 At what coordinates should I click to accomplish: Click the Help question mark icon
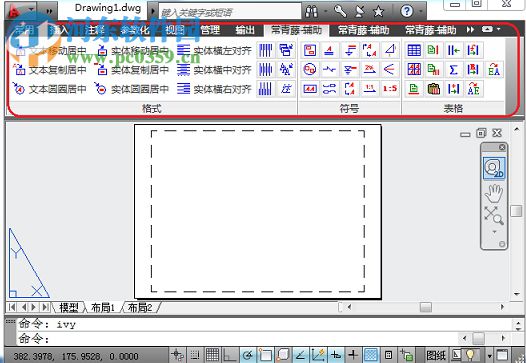tap(407, 12)
